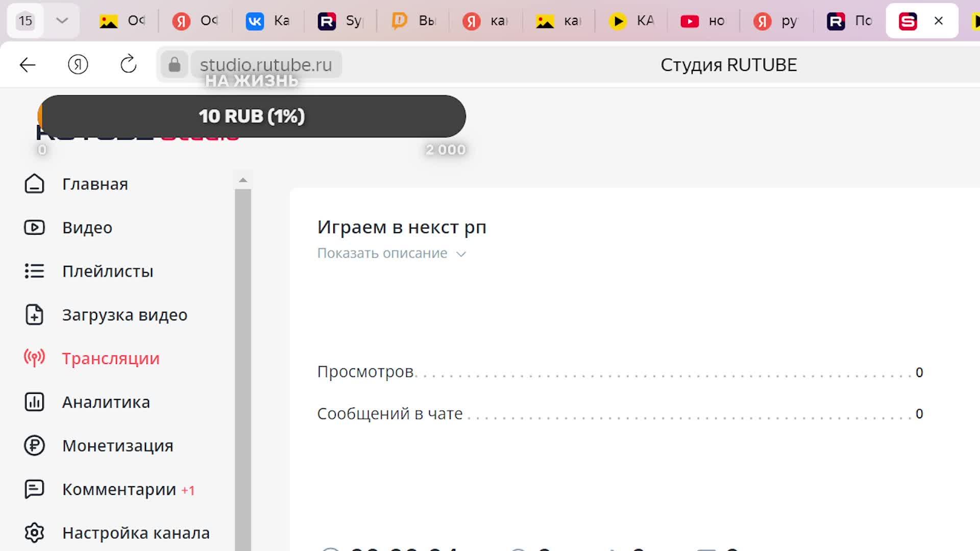Open the tab counter showing 15
Image resolution: width=980 pixels, height=551 pixels.
[x=26, y=21]
